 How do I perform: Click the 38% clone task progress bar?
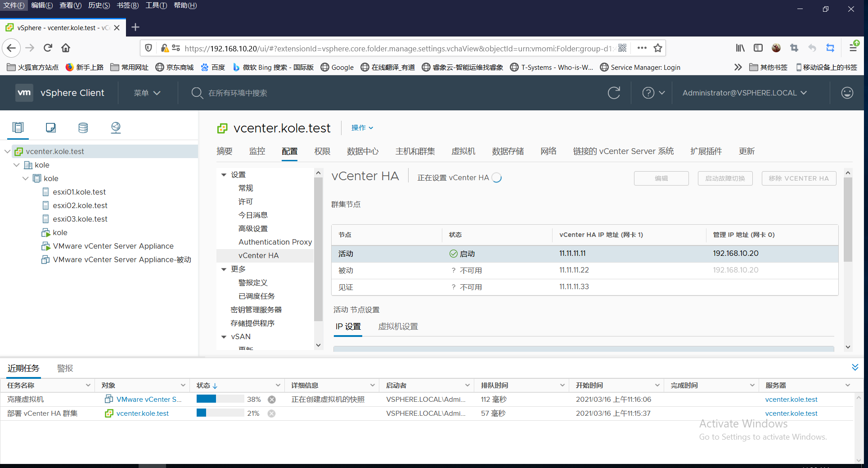pyautogui.click(x=220, y=399)
